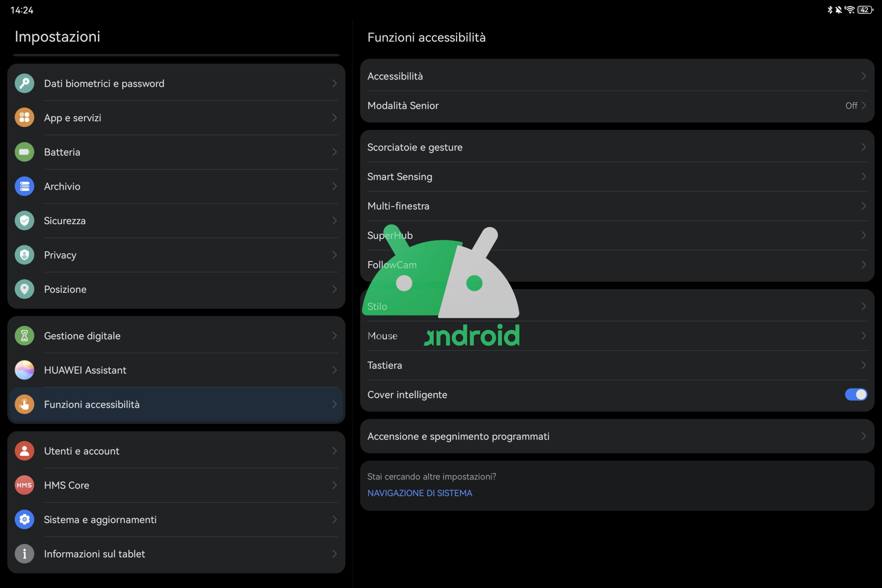Click the Posizione pin icon
882x588 pixels.
point(24,289)
